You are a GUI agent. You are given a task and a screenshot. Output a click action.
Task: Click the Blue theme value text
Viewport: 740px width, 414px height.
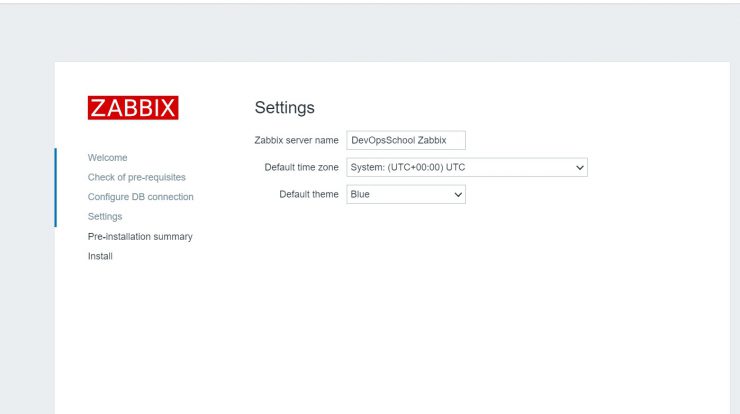pos(360,194)
